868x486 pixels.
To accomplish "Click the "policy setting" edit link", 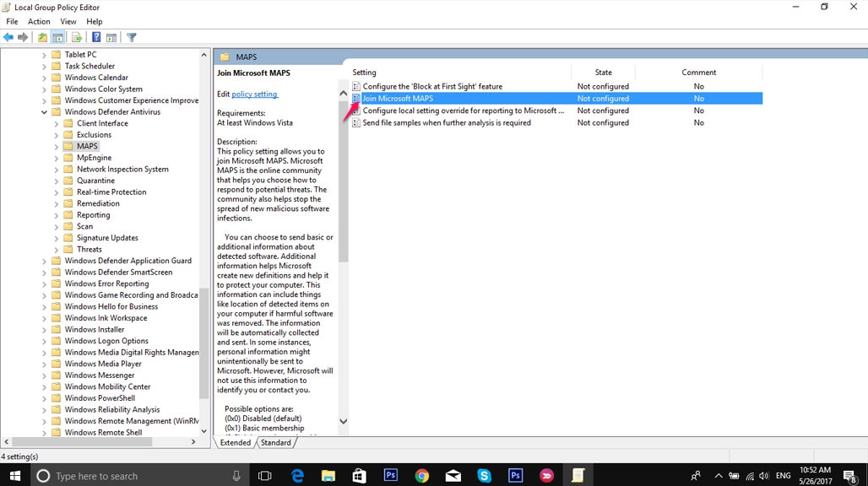I will [x=254, y=94].
